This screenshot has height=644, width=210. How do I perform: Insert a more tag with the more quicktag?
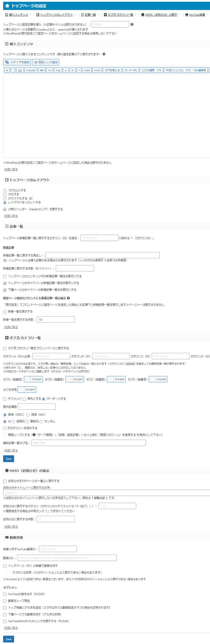[x=97, y=70]
